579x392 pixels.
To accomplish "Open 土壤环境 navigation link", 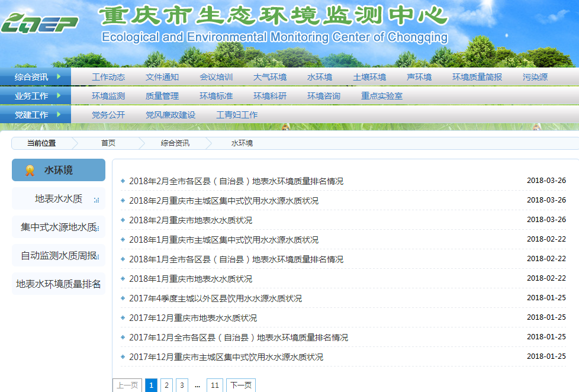I will [369, 77].
